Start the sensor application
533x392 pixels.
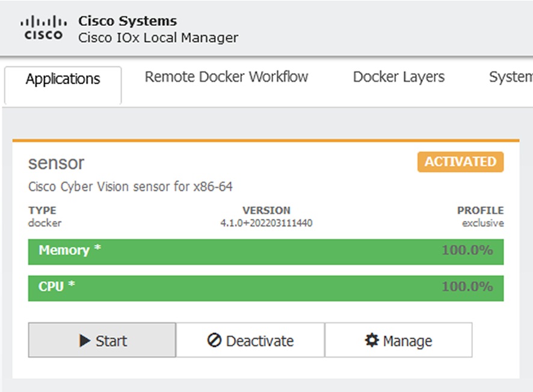coord(101,341)
